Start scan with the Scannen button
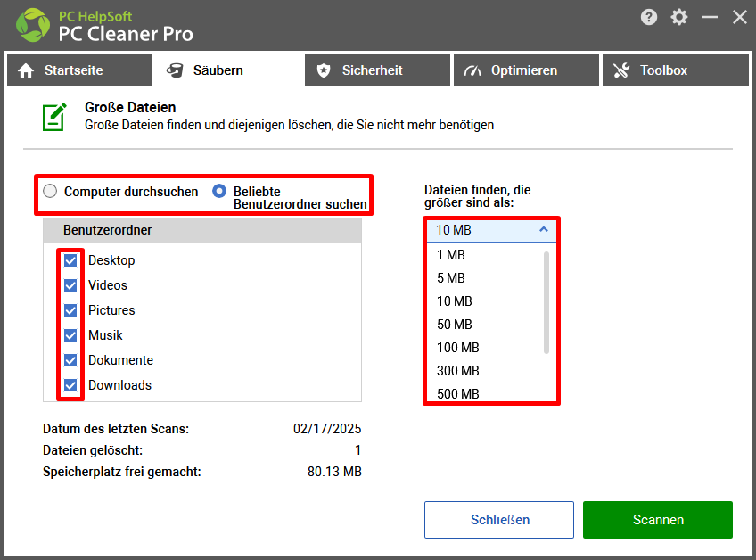Image resolution: width=756 pixels, height=560 pixels. (658, 520)
